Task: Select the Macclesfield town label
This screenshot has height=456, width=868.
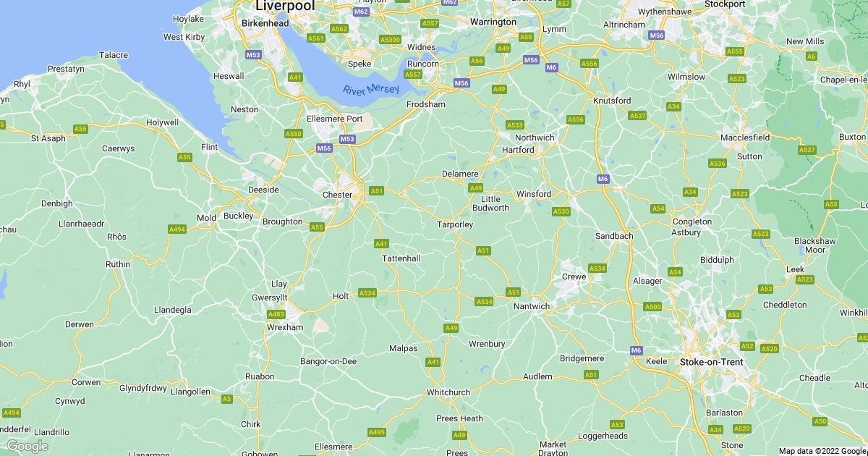Action: click(x=745, y=138)
